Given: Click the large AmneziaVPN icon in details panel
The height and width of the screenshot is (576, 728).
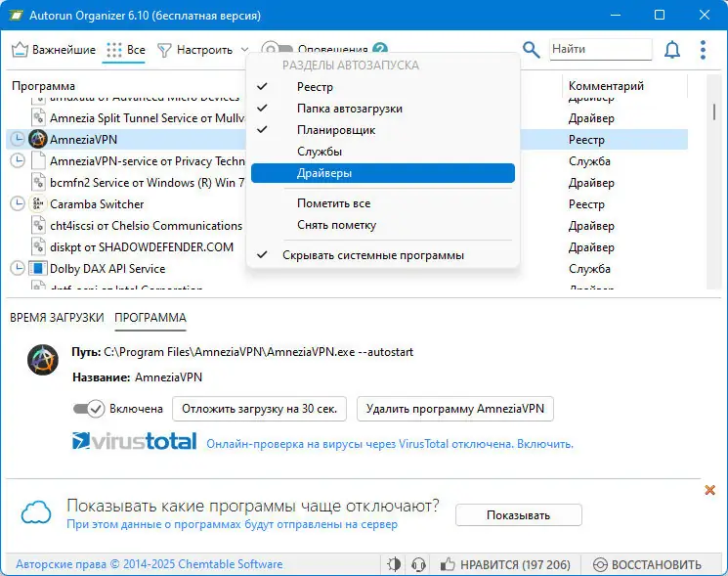Looking at the screenshot, I should [43, 360].
